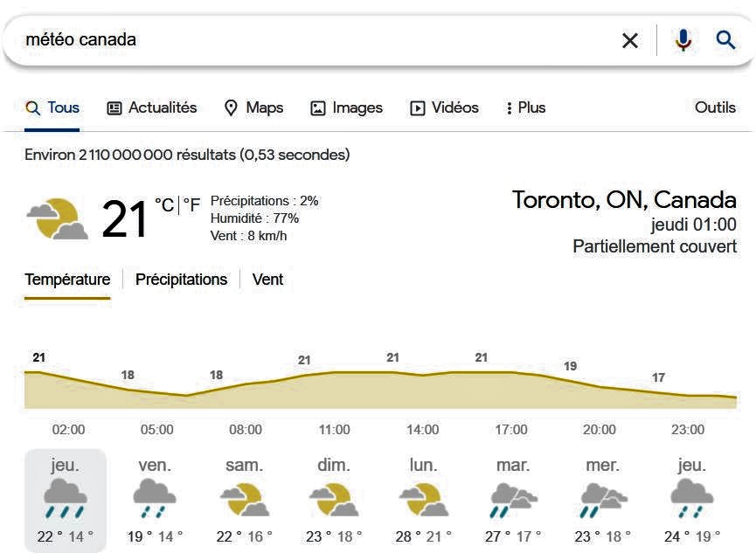Select Tuesday's (mar.) showers forecast icon

513,499
